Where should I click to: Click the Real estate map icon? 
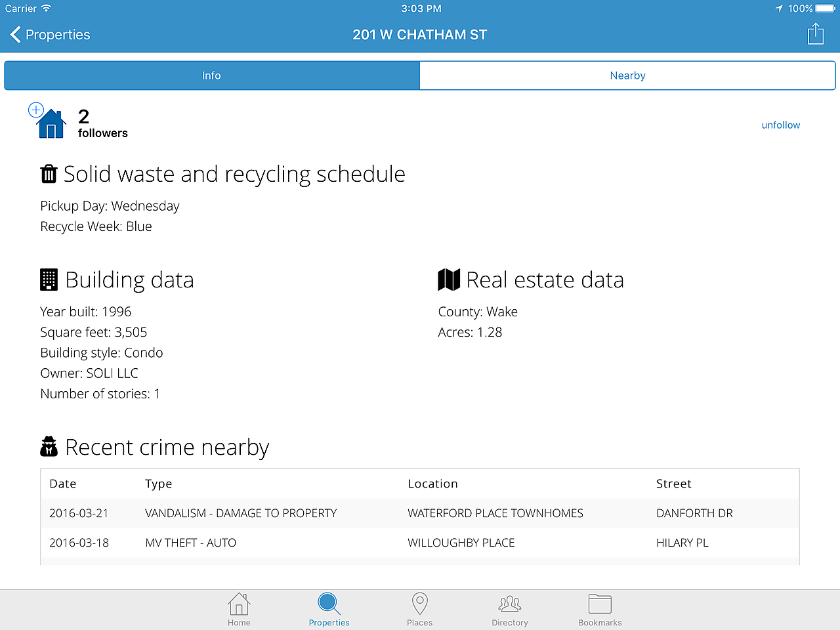coord(449,280)
